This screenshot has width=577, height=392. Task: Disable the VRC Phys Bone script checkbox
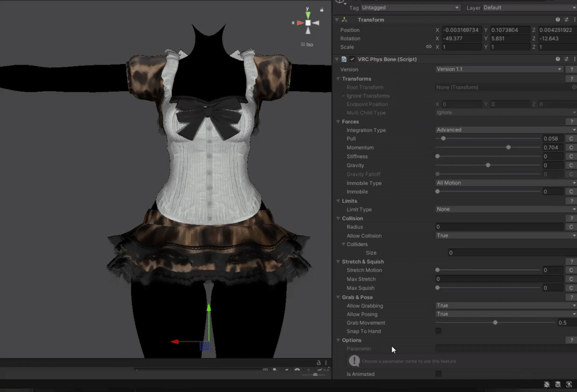[353, 59]
